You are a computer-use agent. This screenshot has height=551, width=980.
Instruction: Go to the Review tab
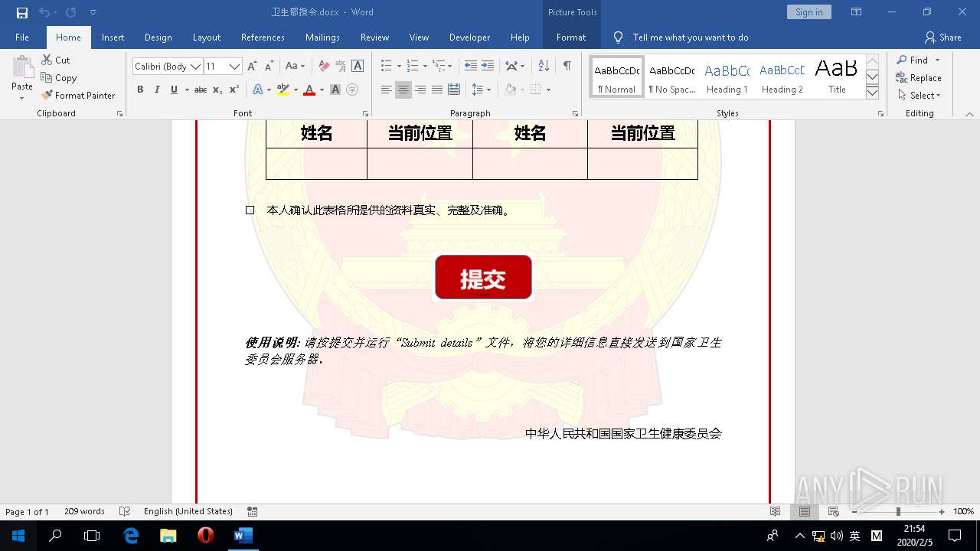(x=374, y=37)
